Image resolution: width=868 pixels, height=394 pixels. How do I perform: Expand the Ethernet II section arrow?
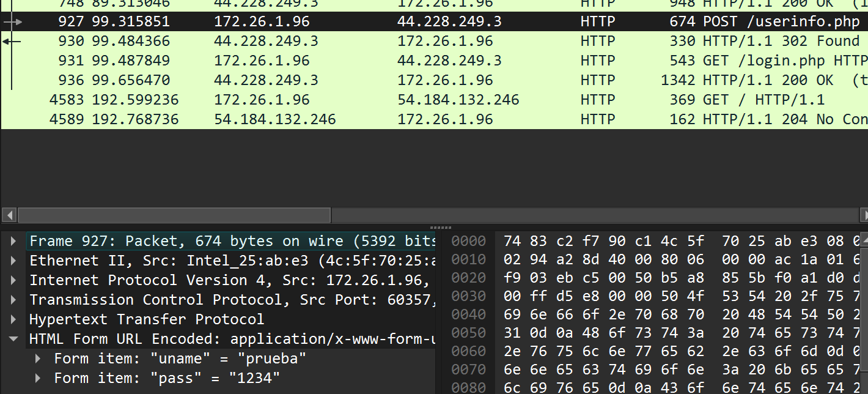tap(13, 261)
